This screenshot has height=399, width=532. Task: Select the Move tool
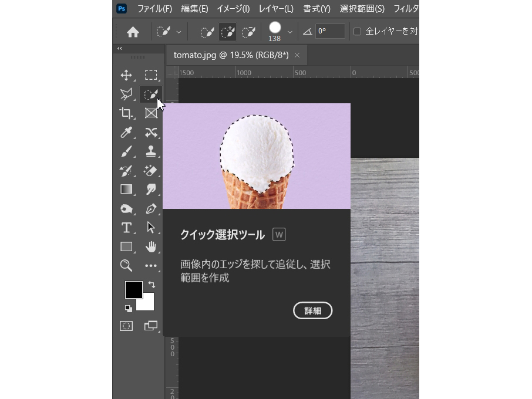point(126,75)
